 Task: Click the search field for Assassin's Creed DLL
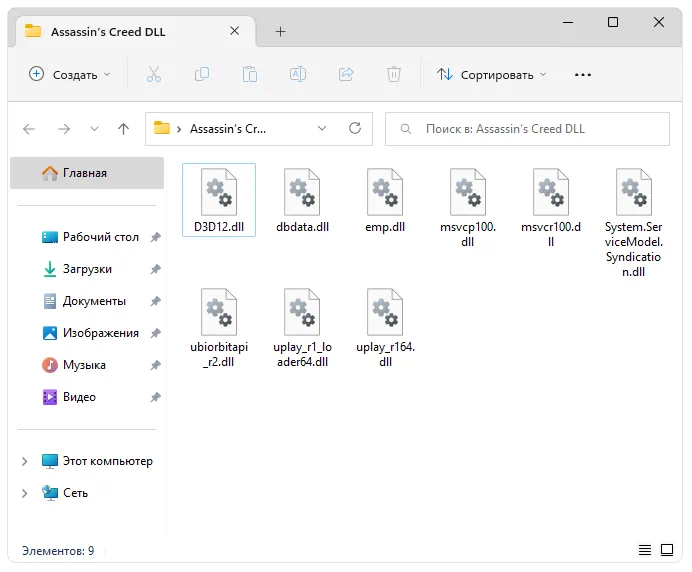527,129
